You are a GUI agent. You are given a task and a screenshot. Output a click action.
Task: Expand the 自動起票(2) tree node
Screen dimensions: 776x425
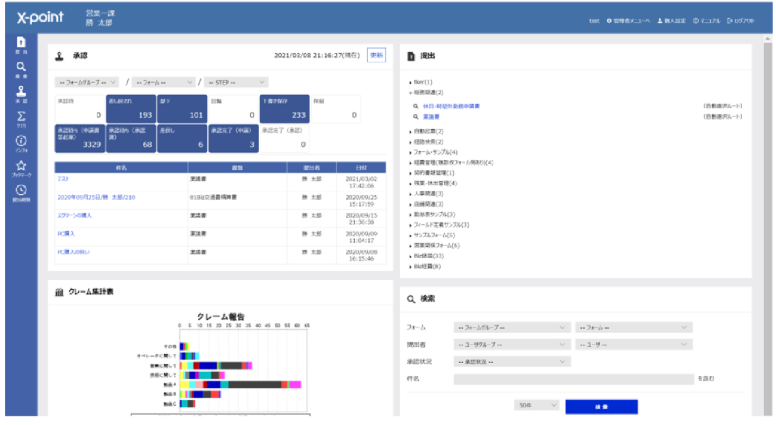(x=410, y=132)
